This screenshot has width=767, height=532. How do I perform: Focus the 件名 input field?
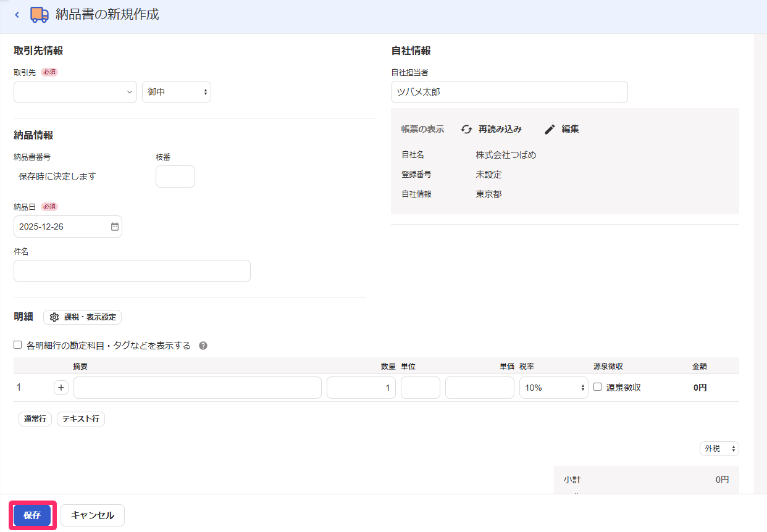[x=132, y=271]
